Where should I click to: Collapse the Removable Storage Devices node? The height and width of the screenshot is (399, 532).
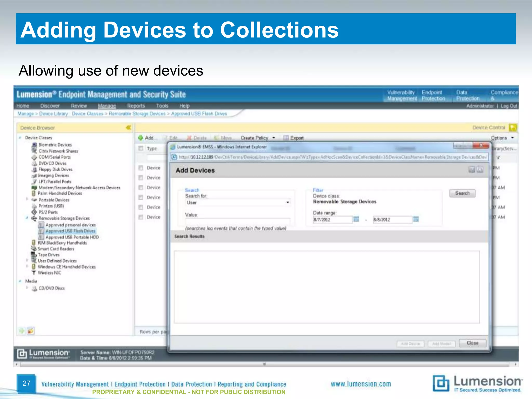pos(27,218)
